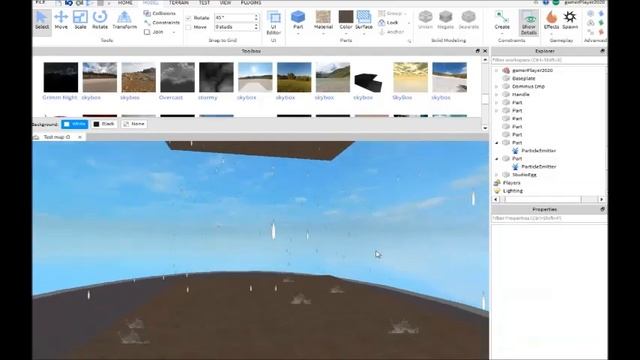Switch to the MODEL ribbon tab
Viewport: 640px width, 360px height.
tap(151, 2)
